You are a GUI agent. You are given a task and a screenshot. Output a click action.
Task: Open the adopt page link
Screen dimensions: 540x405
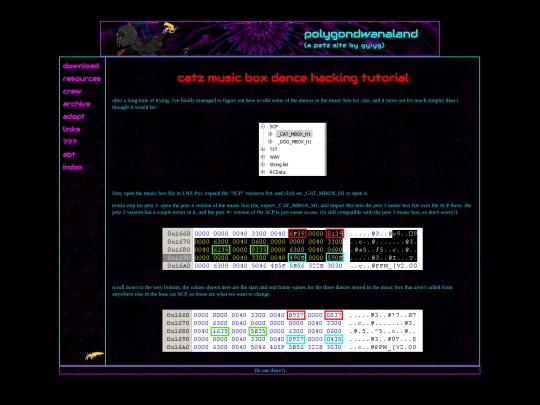(x=74, y=116)
